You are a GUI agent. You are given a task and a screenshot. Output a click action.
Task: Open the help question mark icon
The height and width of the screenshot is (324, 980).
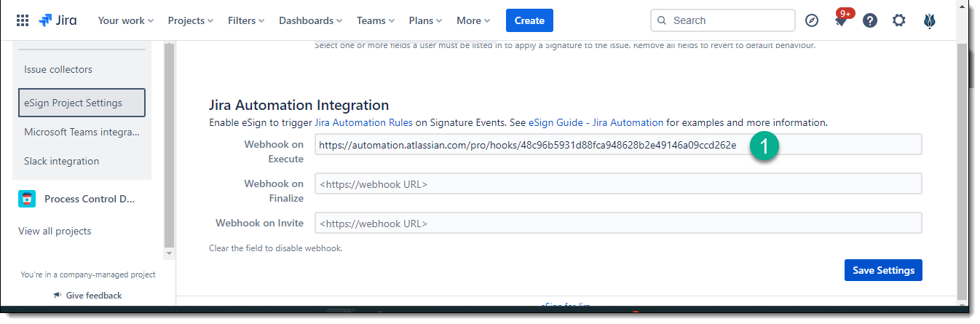click(870, 20)
